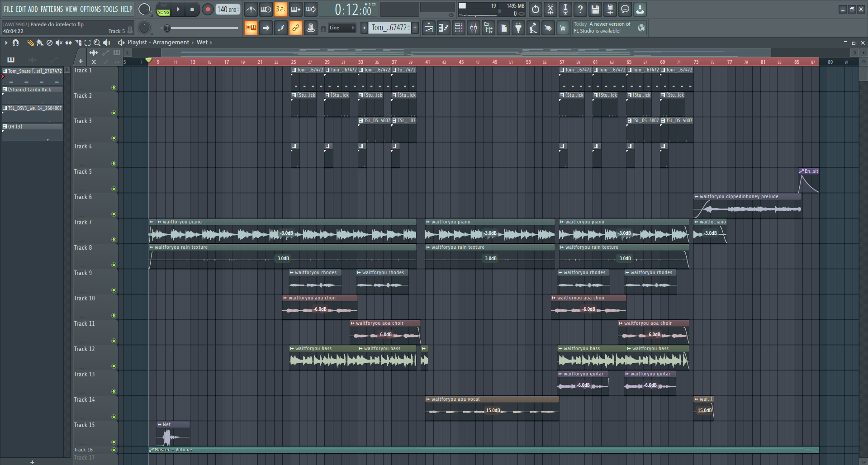Add new pattern with plus button

point(415,28)
